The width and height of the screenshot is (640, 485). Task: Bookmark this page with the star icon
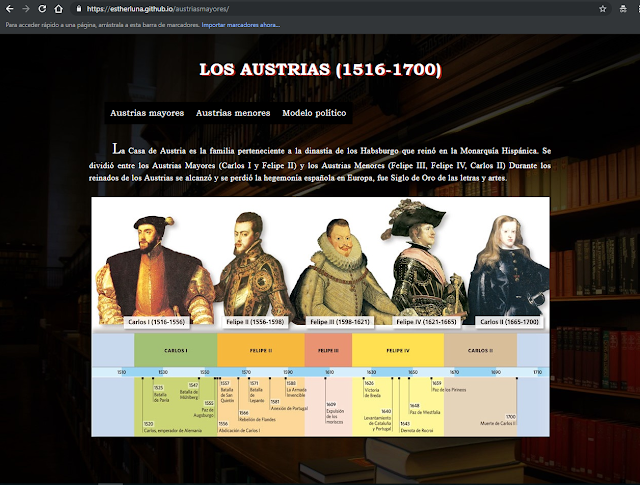coord(602,9)
